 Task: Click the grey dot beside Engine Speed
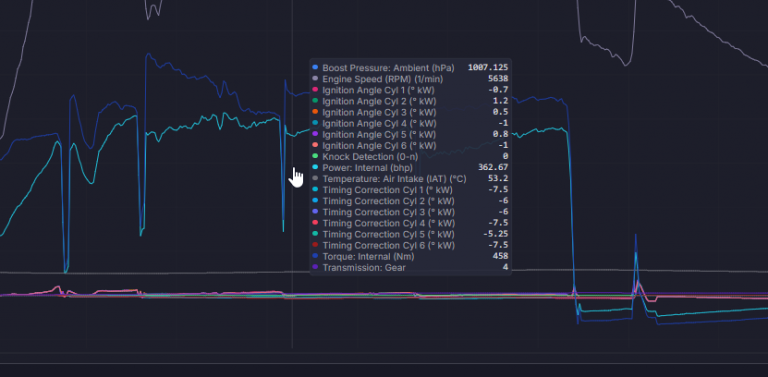pyautogui.click(x=315, y=78)
